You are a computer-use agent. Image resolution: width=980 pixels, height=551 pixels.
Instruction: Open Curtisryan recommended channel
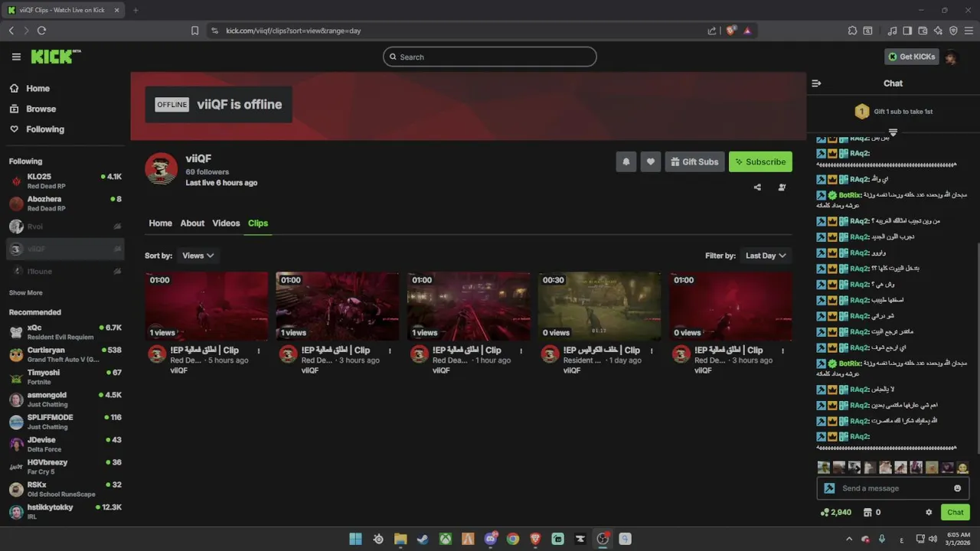[65, 354]
